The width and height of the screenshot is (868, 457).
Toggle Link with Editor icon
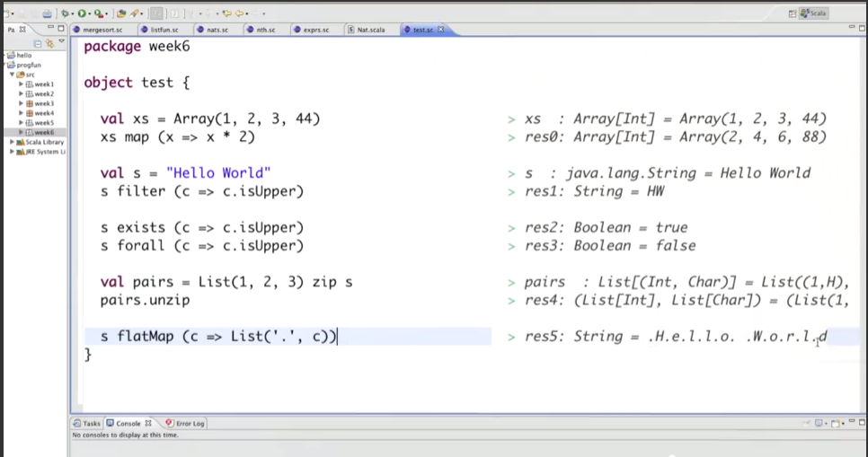point(49,43)
